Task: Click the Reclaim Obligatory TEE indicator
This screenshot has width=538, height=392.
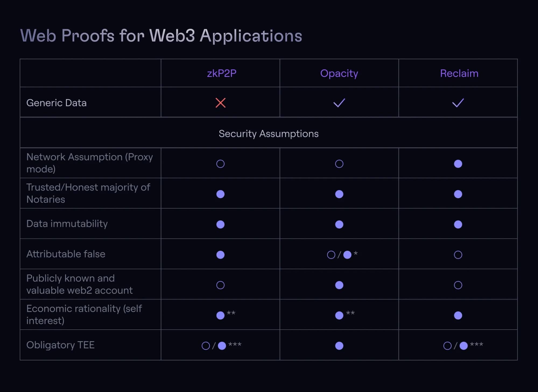Action: (x=463, y=345)
